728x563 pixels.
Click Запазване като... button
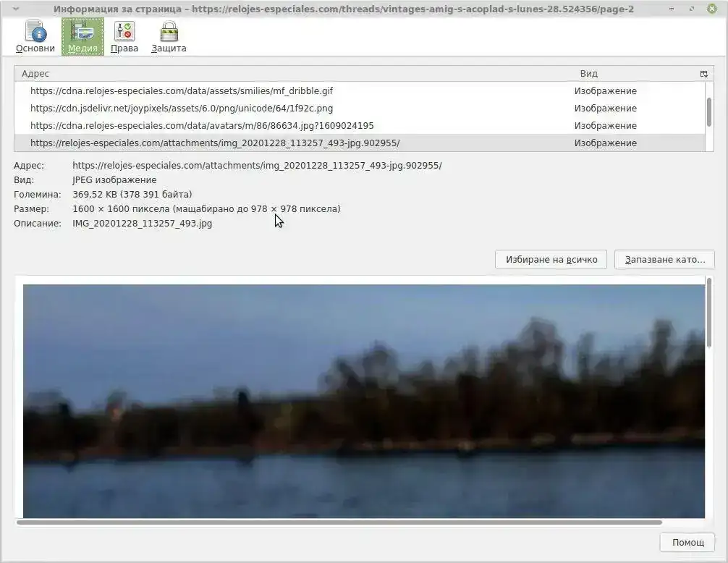[x=664, y=260]
